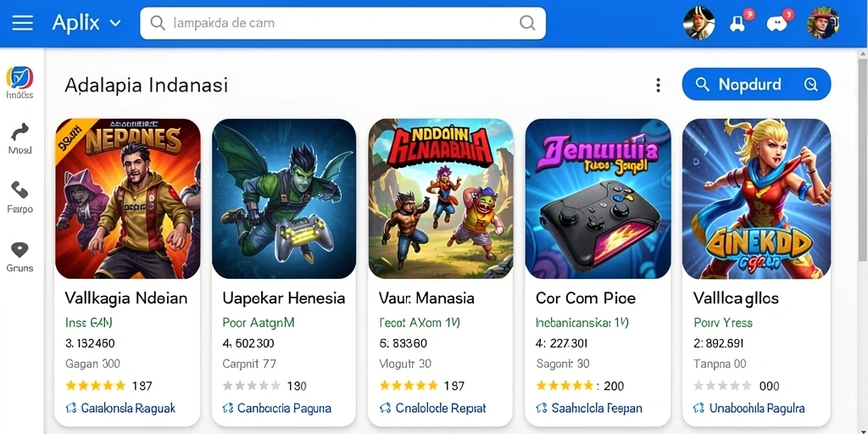Click the Nopdurd button
Viewport: 868px width, 434px height.
coord(756,84)
